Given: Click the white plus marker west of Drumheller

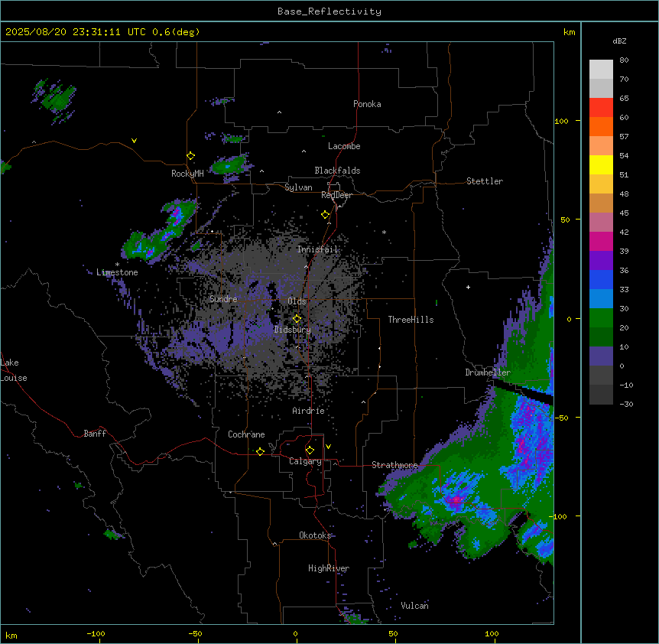Looking at the screenshot, I should click(x=468, y=287).
